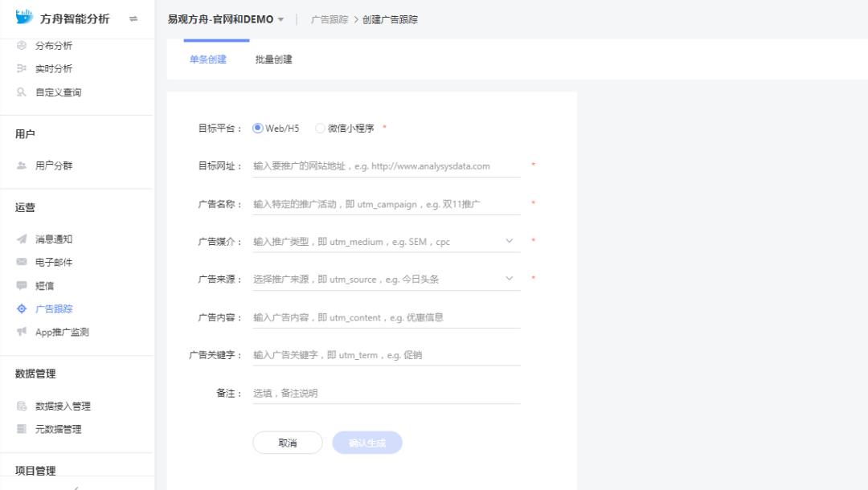Click the 短信 chat bubble icon
Screen dimensions: 868x490
point(22,285)
